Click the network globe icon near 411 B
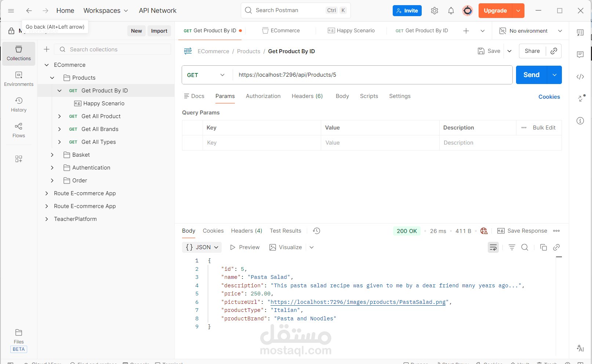The width and height of the screenshot is (592, 364). point(484,231)
